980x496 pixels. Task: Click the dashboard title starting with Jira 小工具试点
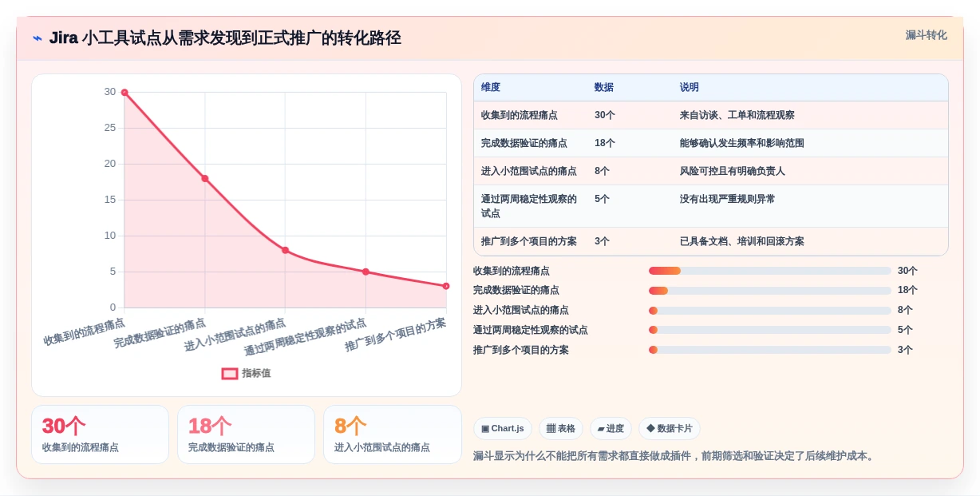pyautogui.click(x=225, y=38)
